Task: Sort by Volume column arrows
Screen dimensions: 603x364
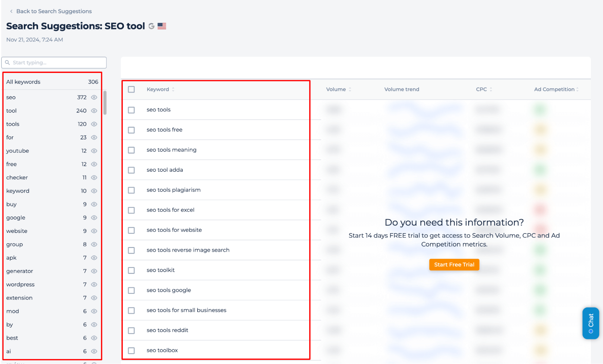Action: tap(350, 89)
